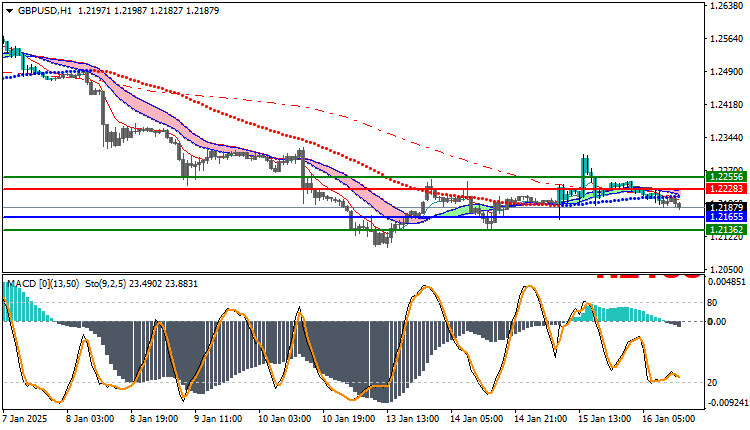Click the Sto(9,2,5) 23.4902 23.8831 label

click(141, 284)
